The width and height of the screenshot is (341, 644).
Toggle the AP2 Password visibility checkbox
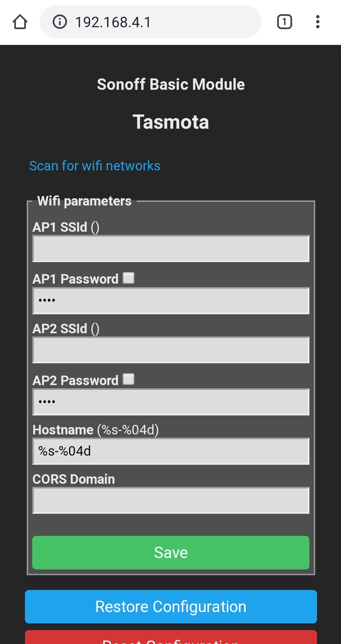[129, 379]
